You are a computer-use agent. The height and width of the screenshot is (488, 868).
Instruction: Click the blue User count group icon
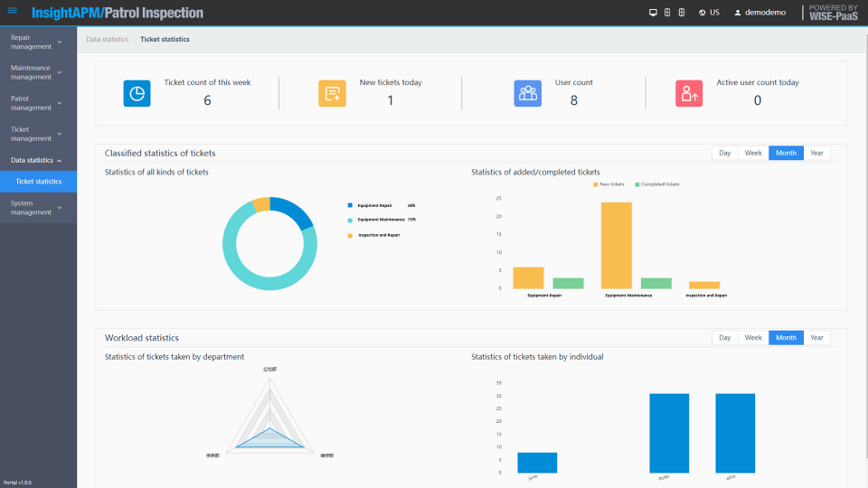527,93
